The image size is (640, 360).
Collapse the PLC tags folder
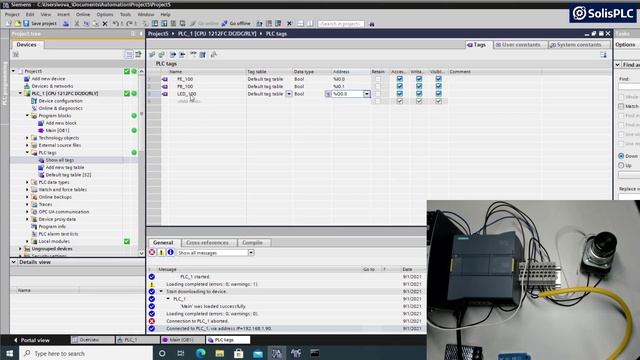pos(27,153)
